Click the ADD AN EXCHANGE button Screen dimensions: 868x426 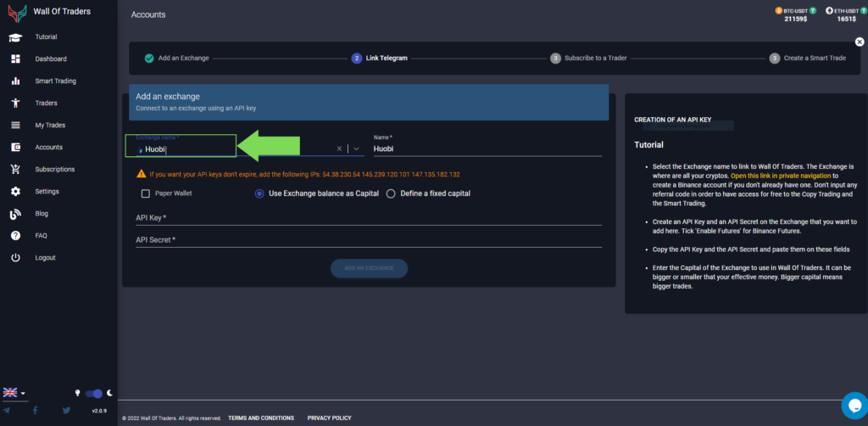[x=370, y=268]
